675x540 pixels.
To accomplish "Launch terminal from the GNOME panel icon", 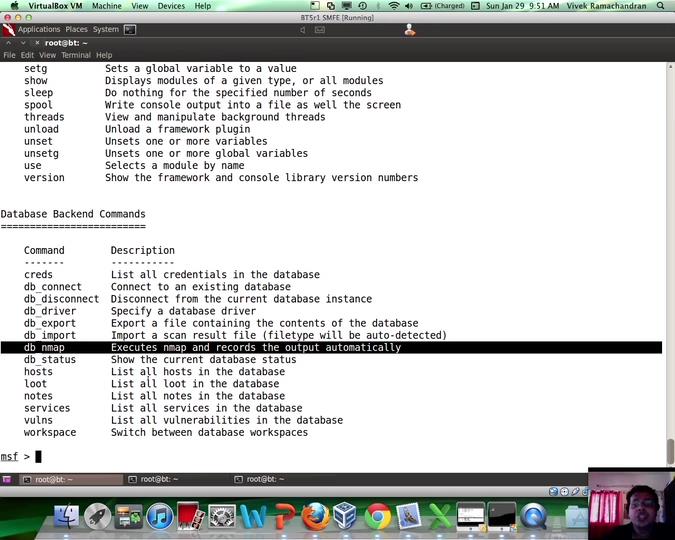I will tap(130, 30).
